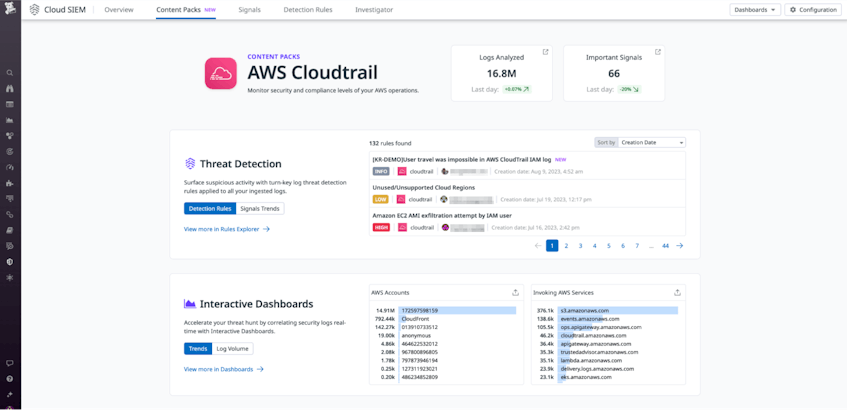Open Unused/Unsupported Cloud Regions rule

[x=424, y=187]
